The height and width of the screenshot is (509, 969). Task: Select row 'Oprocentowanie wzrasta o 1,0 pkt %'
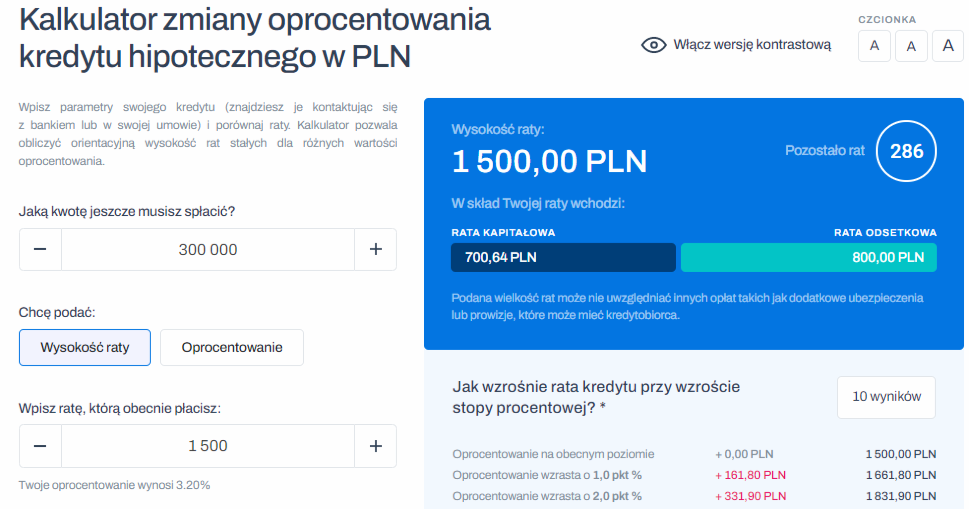point(694,475)
